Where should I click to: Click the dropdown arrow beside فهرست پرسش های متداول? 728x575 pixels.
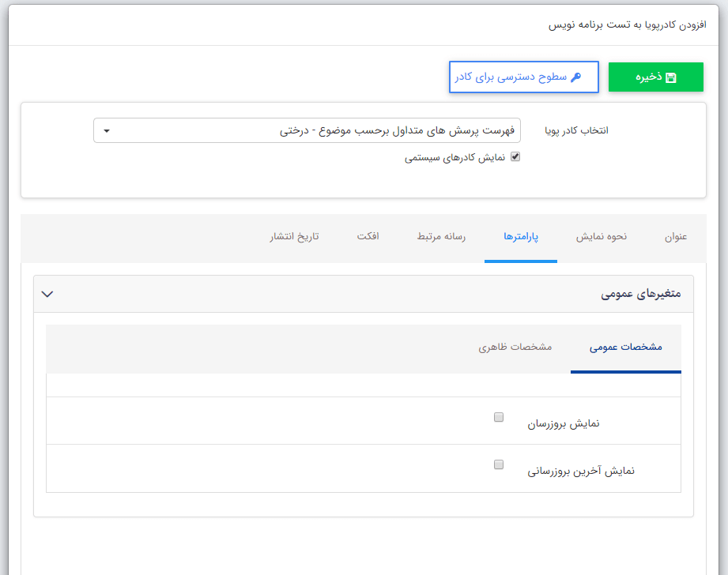pos(106,130)
